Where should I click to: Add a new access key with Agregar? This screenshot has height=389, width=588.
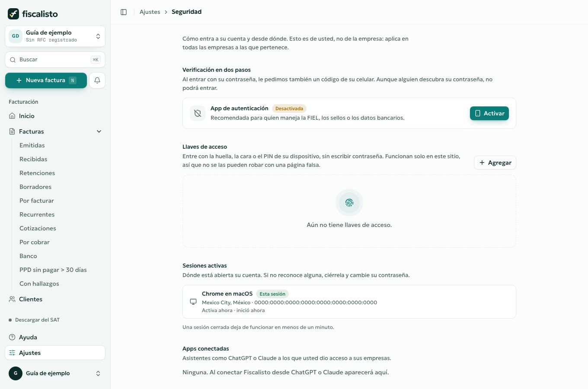click(x=495, y=163)
